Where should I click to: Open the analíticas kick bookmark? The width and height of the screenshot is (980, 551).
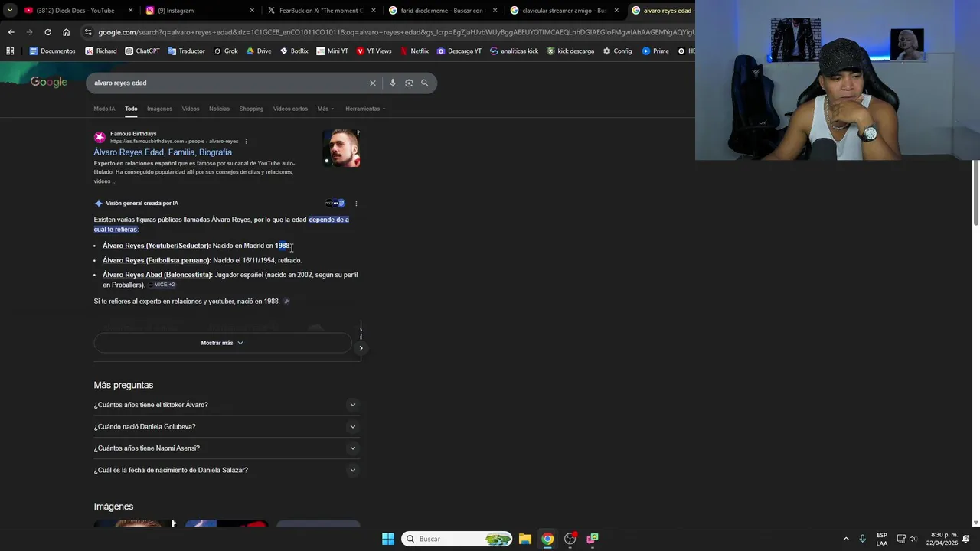[514, 51]
